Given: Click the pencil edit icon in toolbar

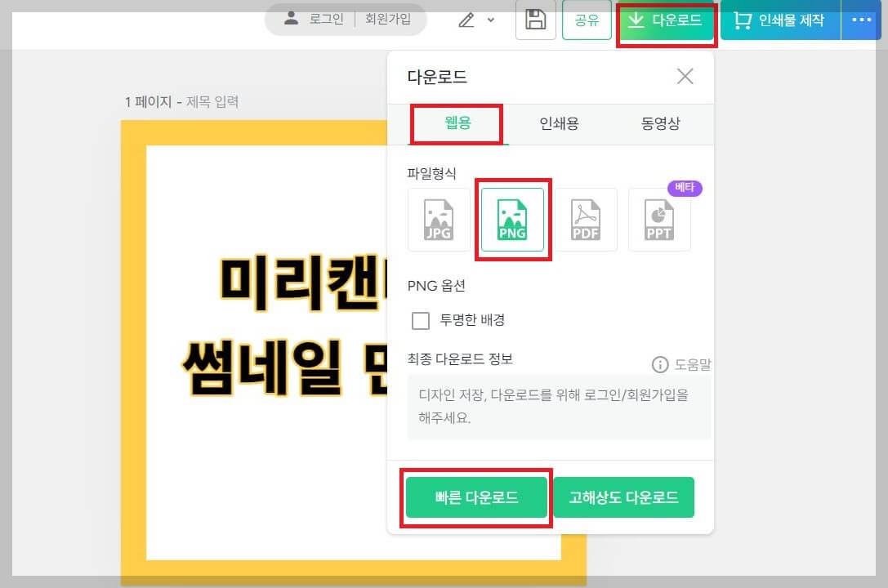Looking at the screenshot, I should click(468, 20).
